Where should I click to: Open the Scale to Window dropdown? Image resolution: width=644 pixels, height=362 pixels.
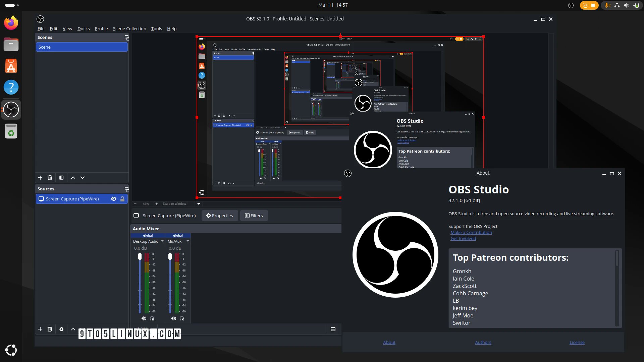coord(199,204)
